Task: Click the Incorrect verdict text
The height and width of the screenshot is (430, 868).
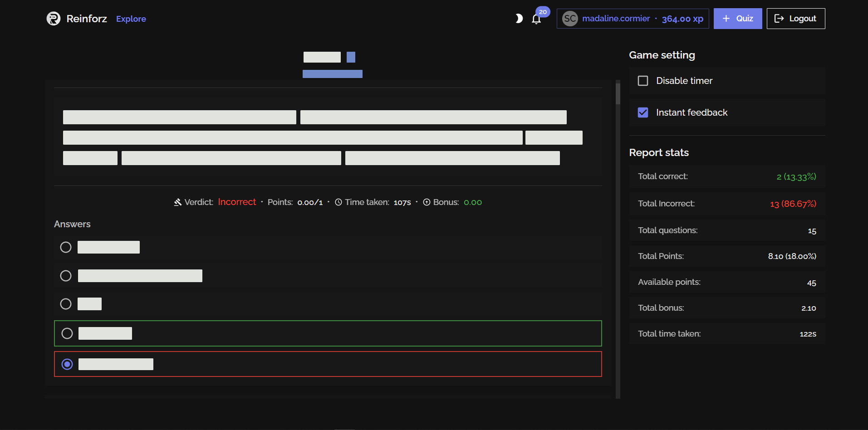Action: 237,202
